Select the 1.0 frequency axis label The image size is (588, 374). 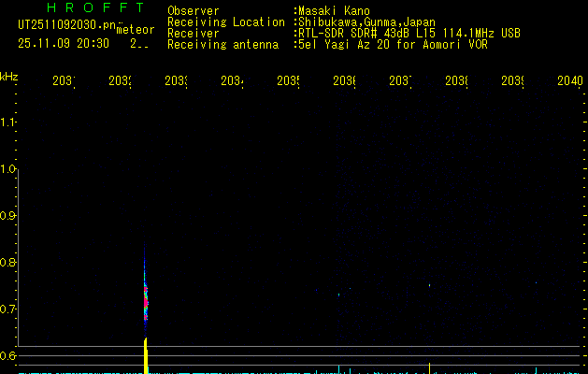(7, 169)
